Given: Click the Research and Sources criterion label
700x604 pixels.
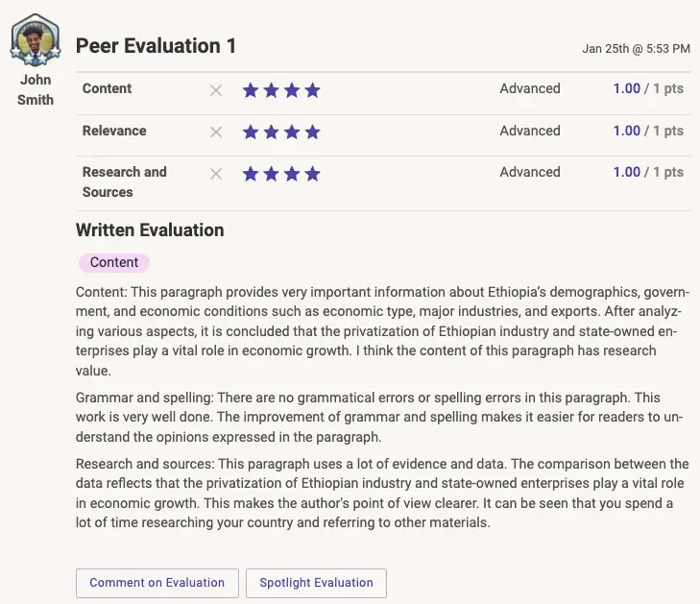Looking at the screenshot, I should point(124,181).
